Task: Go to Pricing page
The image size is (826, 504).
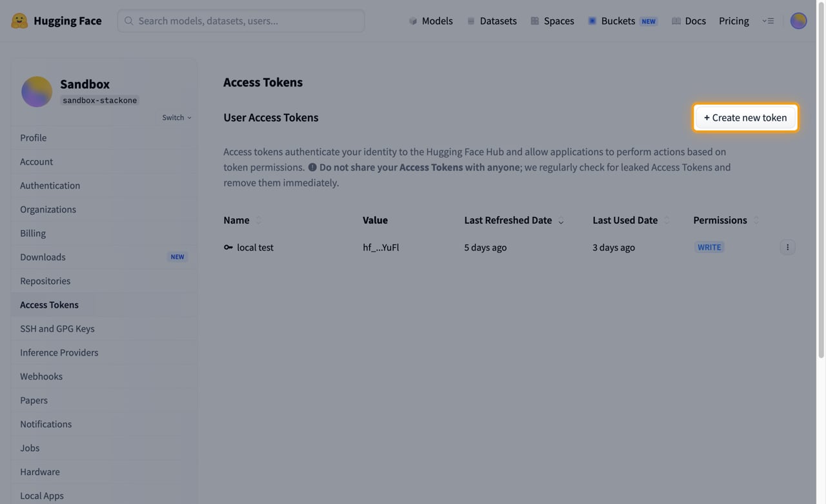Action: coord(734,21)
